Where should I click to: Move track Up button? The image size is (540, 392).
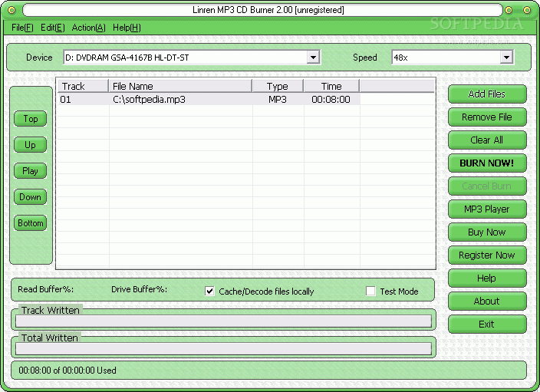(31, 145)
